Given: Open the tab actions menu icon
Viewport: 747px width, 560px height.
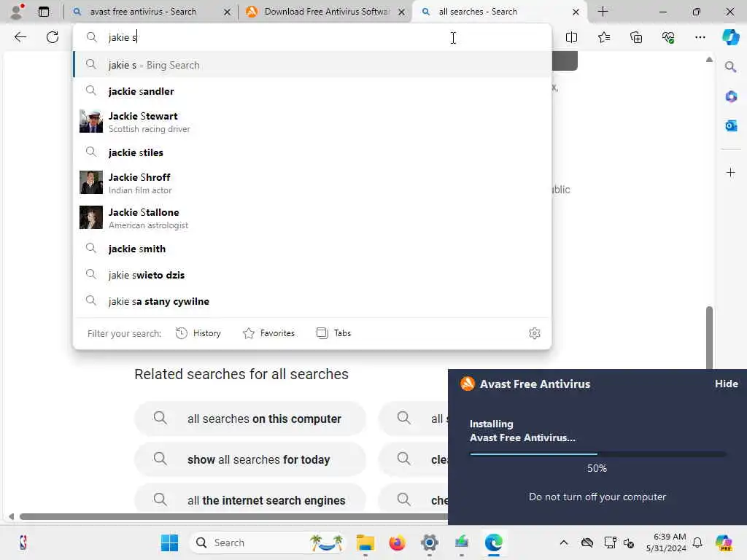Looking at the screenshot, I should point(43,12).
